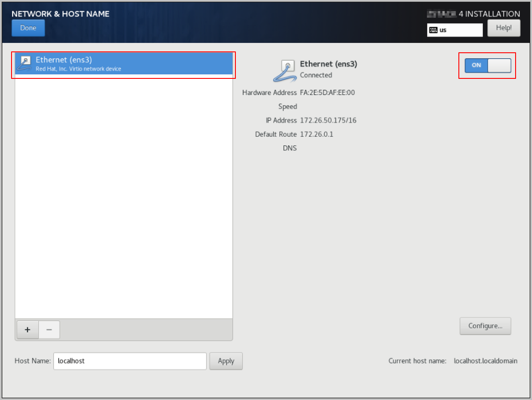Image resolution: width=532 pixels, height=400 pixels.
Task: Click the Done button
Action: tap(28, 28)
